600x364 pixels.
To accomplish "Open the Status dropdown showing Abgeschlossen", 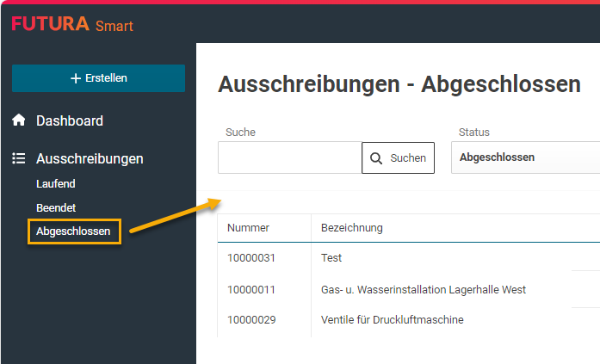I will click(525, 157).
